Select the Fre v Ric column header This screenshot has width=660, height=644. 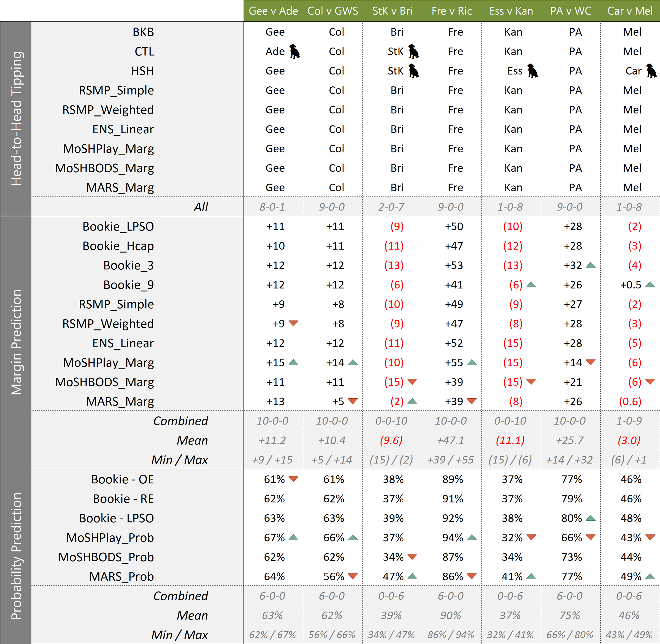pos(452,11)
